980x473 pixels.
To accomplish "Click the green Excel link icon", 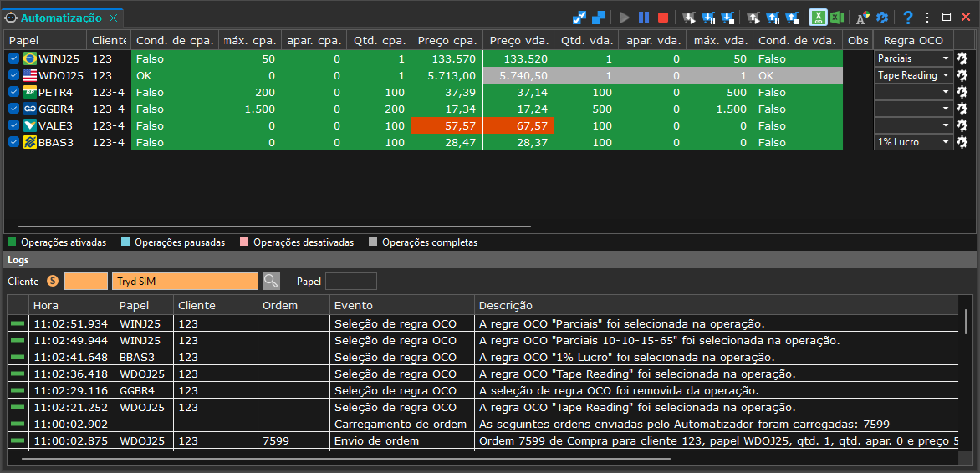I will pos(818,18).
